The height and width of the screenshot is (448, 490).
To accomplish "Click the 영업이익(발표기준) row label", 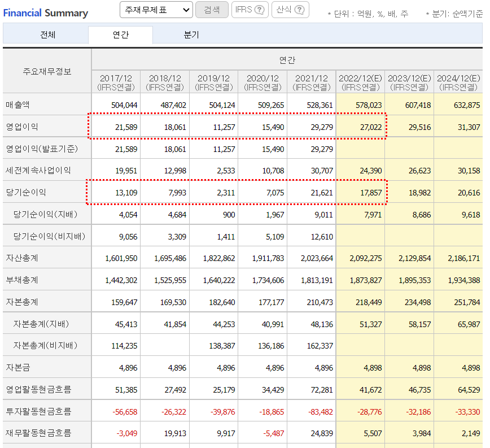I will click(42, 149).
